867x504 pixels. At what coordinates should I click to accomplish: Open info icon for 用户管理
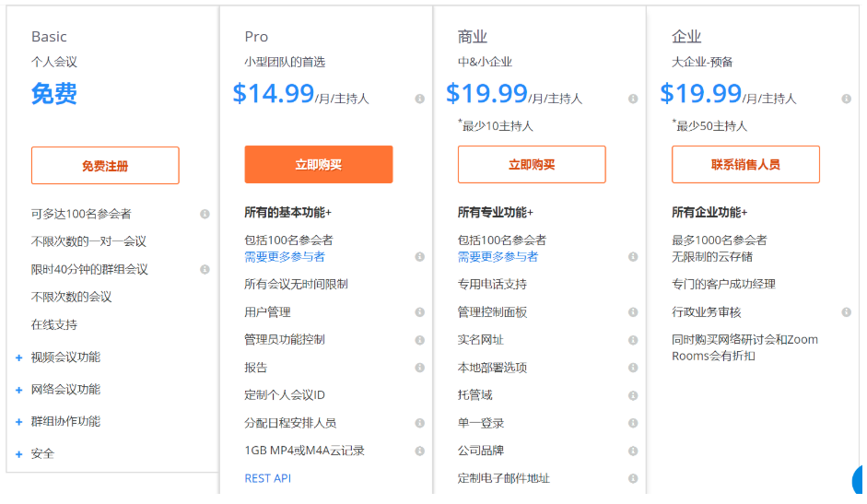[x=419, y=312]
